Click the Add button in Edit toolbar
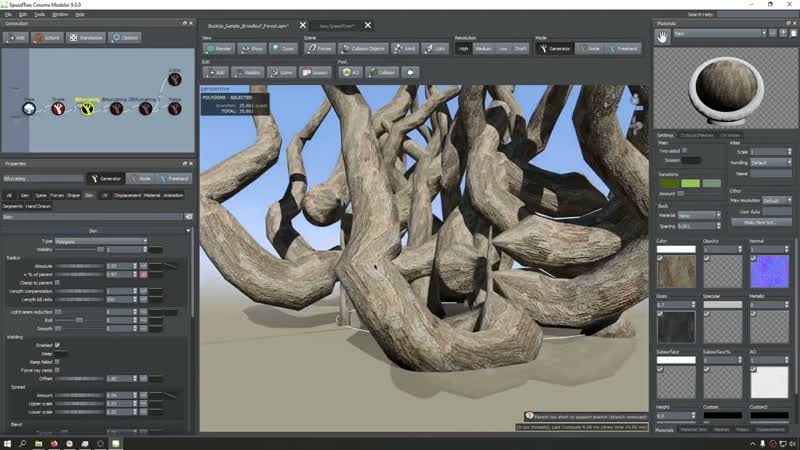800x450 pixels. point(215,72)
